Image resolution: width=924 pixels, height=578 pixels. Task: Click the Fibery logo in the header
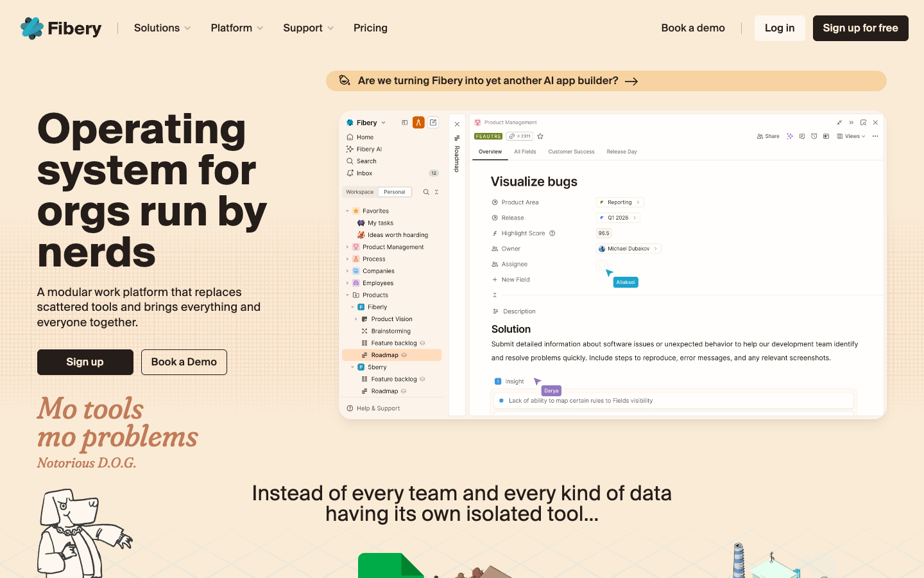61,28
